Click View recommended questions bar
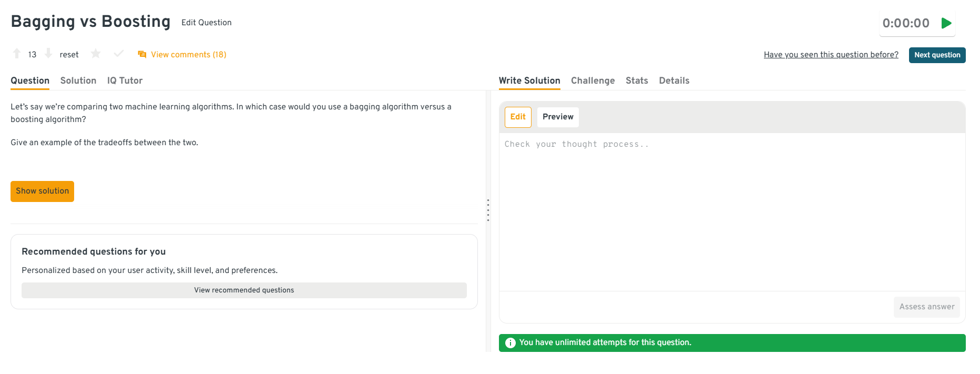This screenshot has width=980, height=374. 244,290
